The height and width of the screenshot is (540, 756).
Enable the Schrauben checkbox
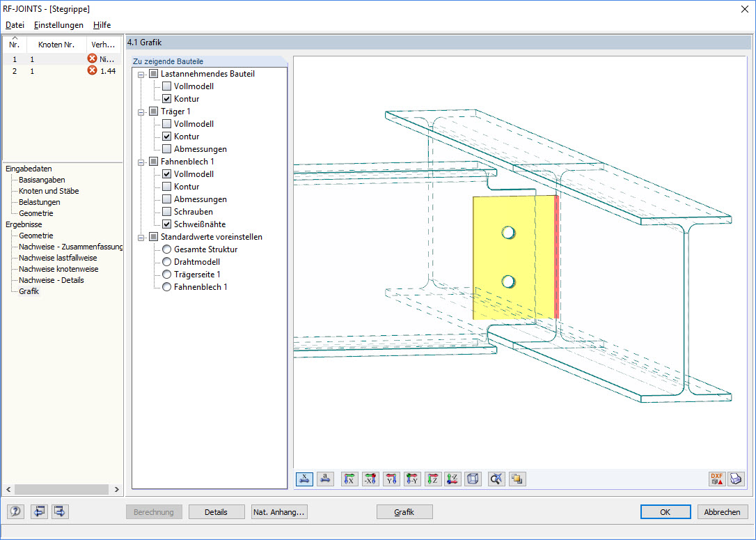pyautogui.click(x=167, y=212)
